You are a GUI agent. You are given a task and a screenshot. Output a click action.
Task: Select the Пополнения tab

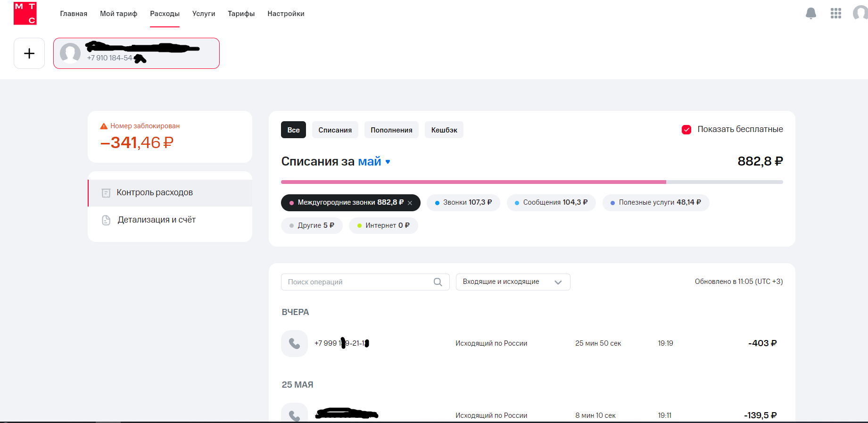391,130
